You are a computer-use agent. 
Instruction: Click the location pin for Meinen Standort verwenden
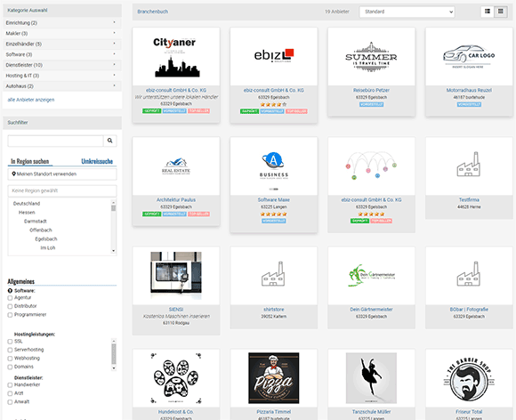(13, 174)
